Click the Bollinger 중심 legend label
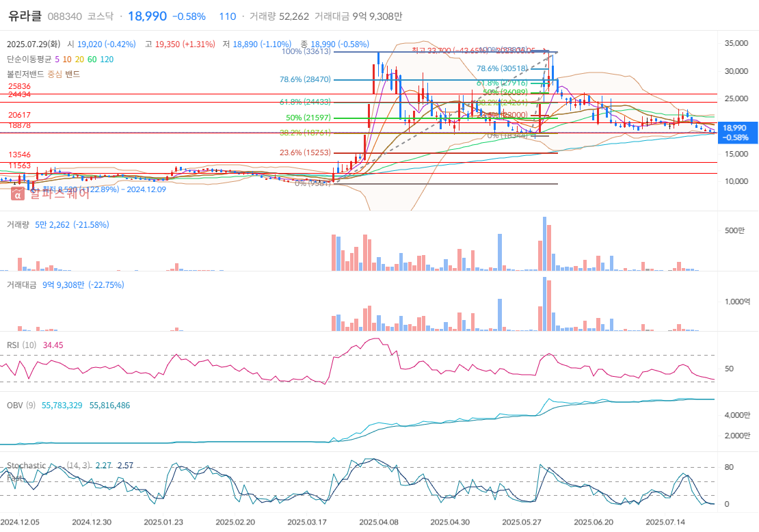Viewport: 759px width, 532px height. coord(55,74)
